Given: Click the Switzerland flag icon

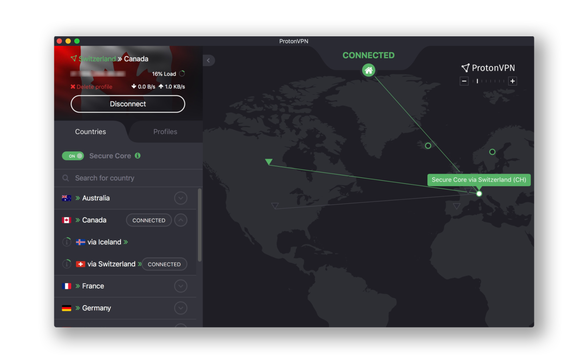Looking at the screenshot, I should 81,264.
